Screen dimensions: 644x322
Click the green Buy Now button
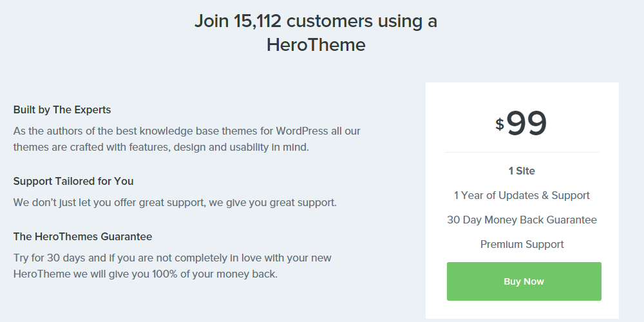[x=524, y=281]
